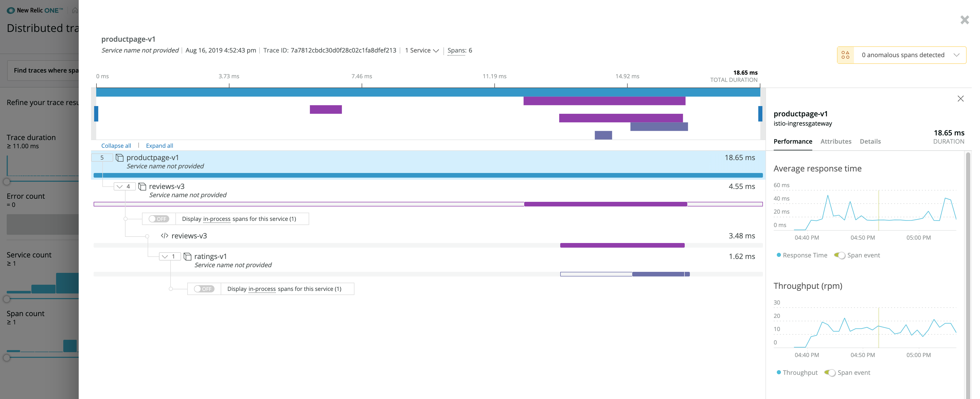Screen dimensions: 980x399
Task: Click the ratings-v1 1.62 ms duration bar
Action: click(661, 274)
